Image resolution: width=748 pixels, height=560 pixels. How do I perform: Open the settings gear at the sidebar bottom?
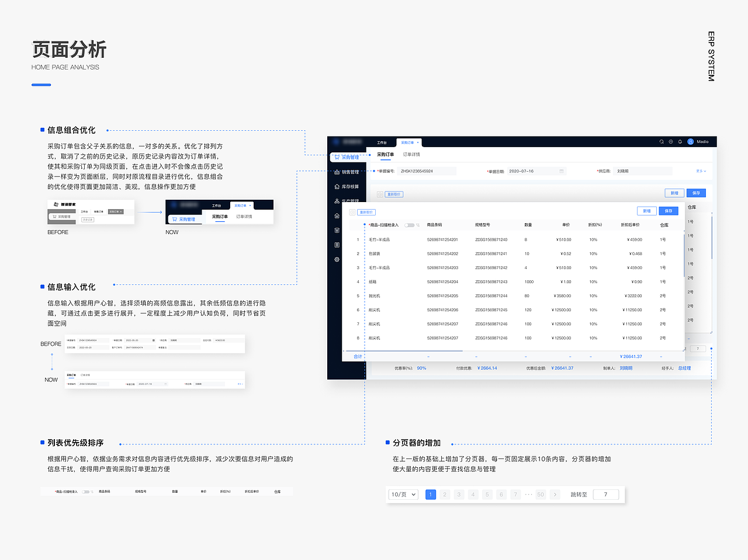click(337, 260)
